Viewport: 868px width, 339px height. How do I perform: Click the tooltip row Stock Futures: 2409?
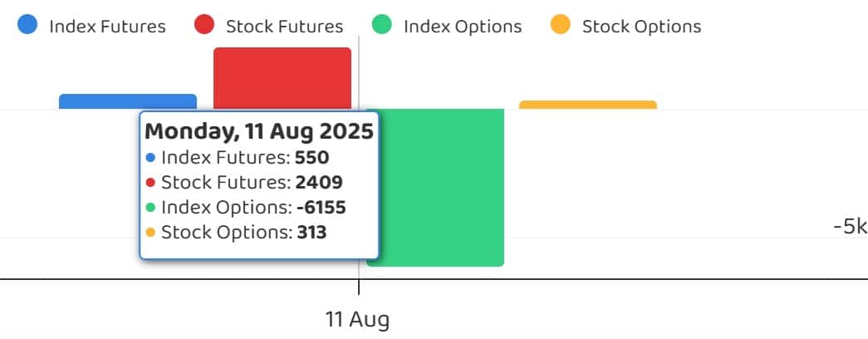244,182
